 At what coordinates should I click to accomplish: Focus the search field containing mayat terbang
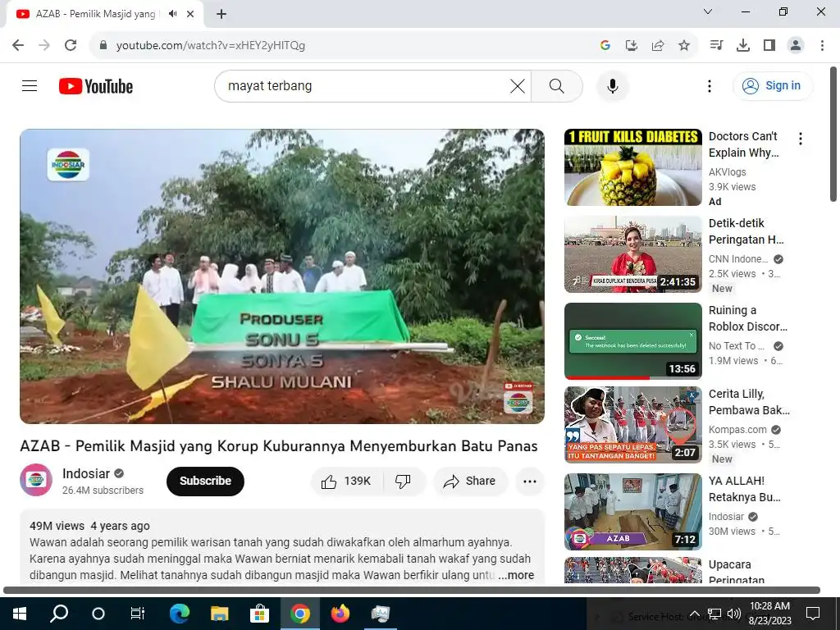(364, 85)
